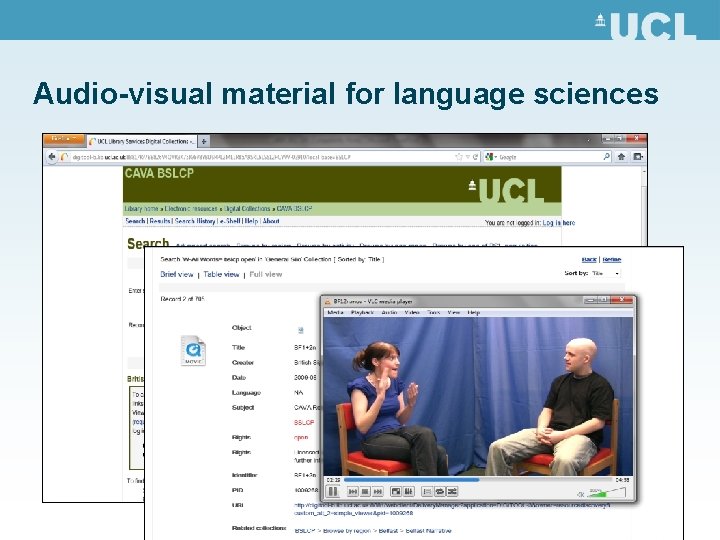This screenshot has height=540, width=720.
Task: Click the Log in here link
Action: pyautogui.click(x=559, y=223)
